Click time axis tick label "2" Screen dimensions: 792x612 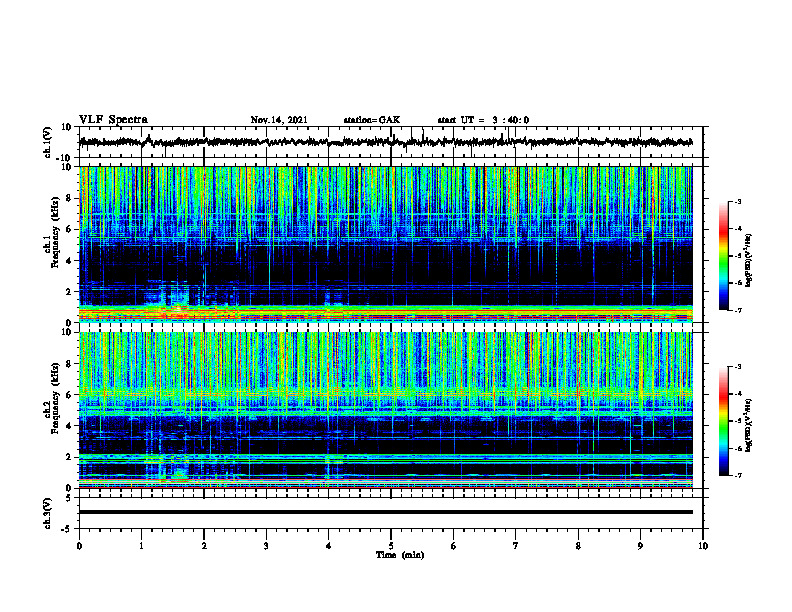[x=204, y=546]
